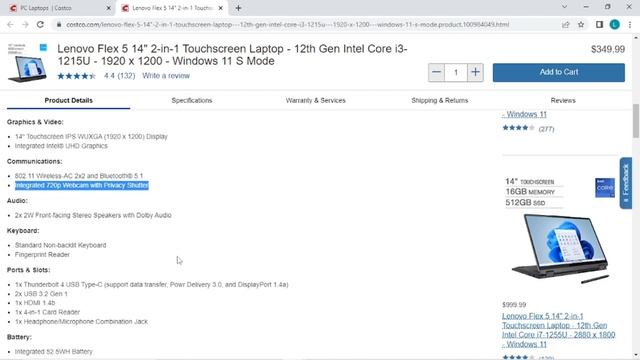
Task: Bookmark this page with the star icon
Action: coord(581,24)
